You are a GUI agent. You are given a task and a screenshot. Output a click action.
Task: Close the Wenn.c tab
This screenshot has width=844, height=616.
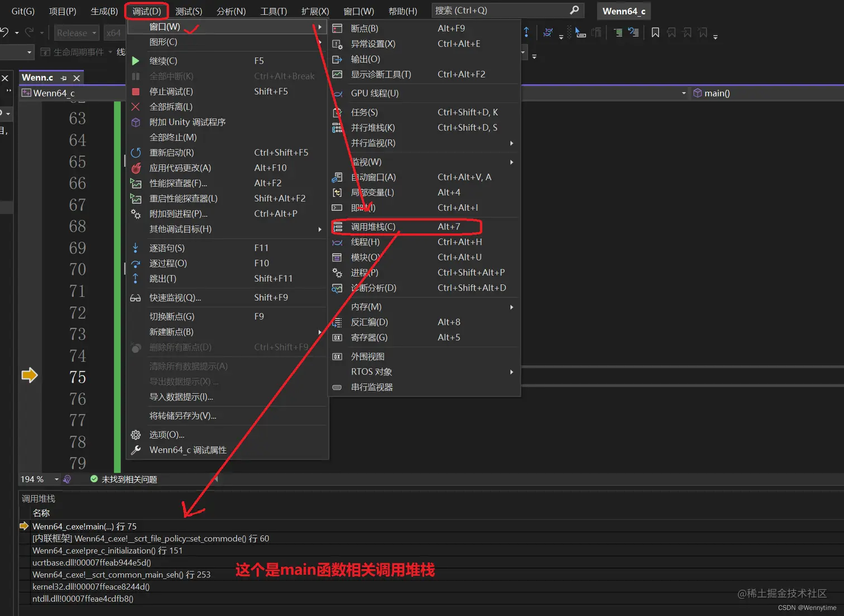tap(77, 78)
